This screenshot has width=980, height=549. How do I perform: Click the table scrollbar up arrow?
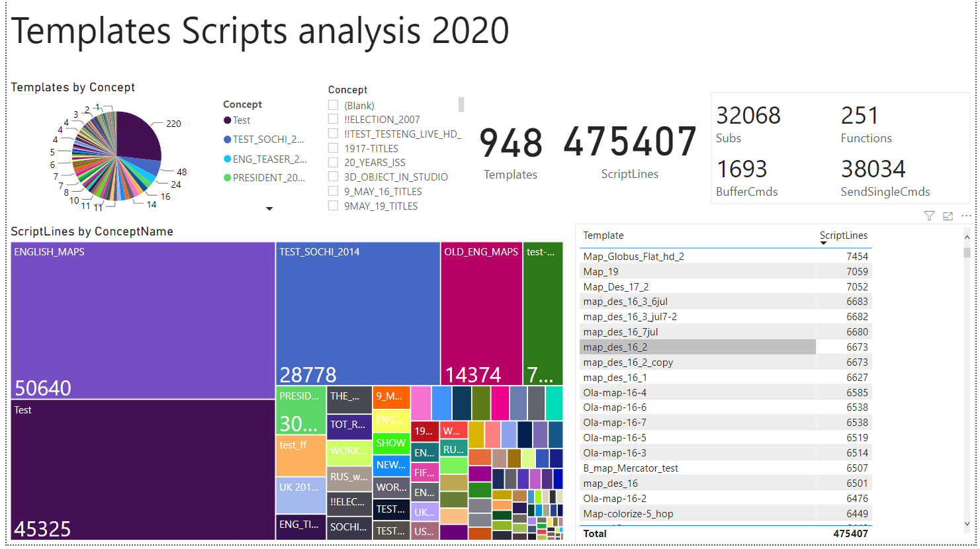pos(967,237)
